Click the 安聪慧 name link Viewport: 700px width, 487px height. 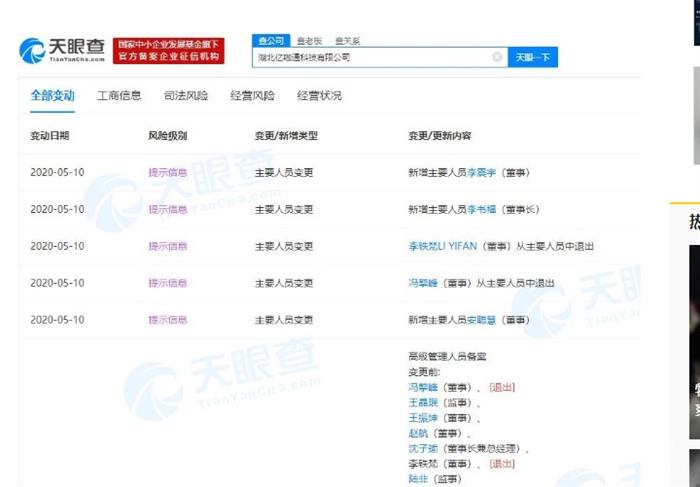tap(482, 320)
